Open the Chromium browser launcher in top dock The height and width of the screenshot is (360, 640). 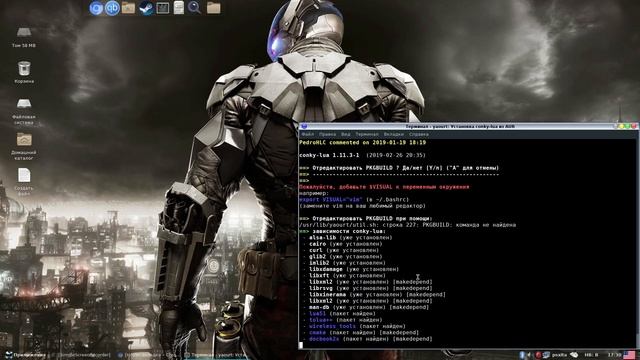click(x=96, y=8)
